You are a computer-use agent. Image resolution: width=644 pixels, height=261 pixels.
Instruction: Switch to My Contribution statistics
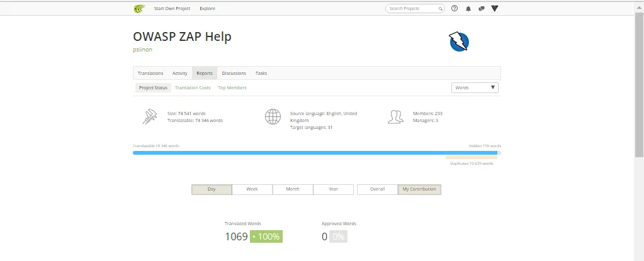[419, 189]
